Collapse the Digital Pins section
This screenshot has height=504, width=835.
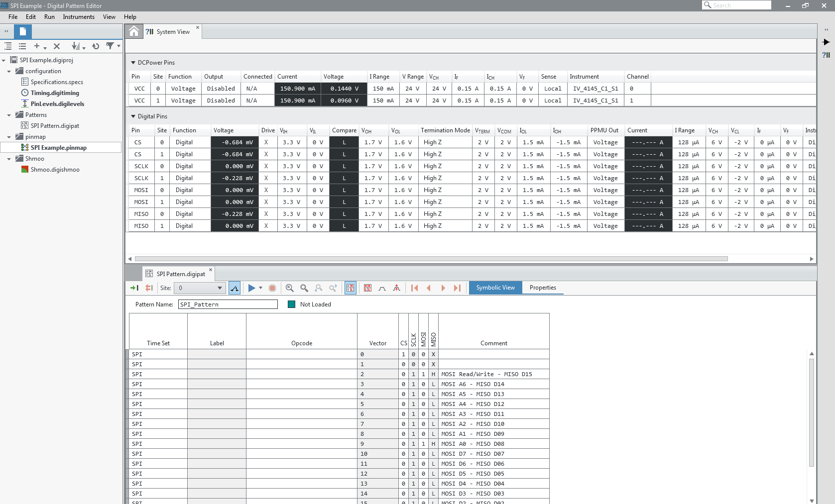(133, 116)
